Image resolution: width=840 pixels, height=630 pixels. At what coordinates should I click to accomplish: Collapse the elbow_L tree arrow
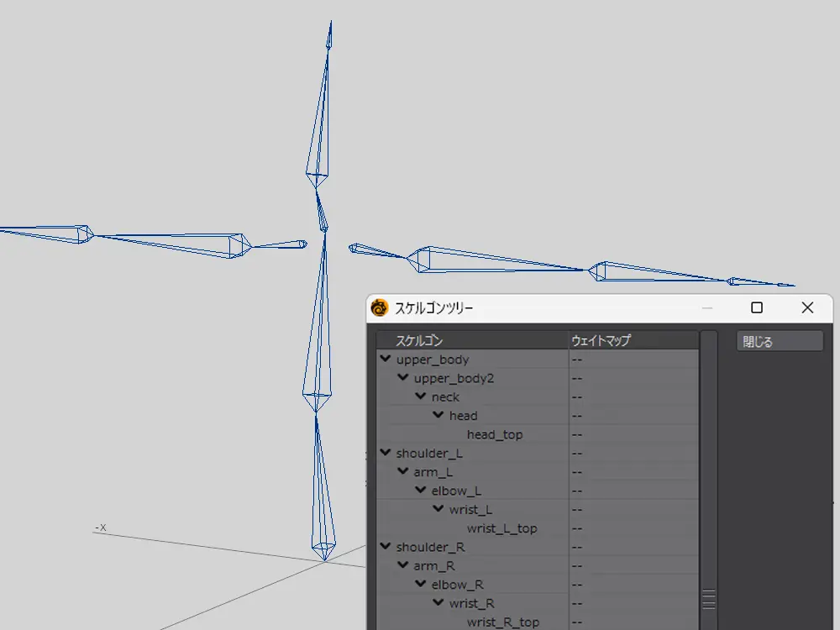coord(421,490)
